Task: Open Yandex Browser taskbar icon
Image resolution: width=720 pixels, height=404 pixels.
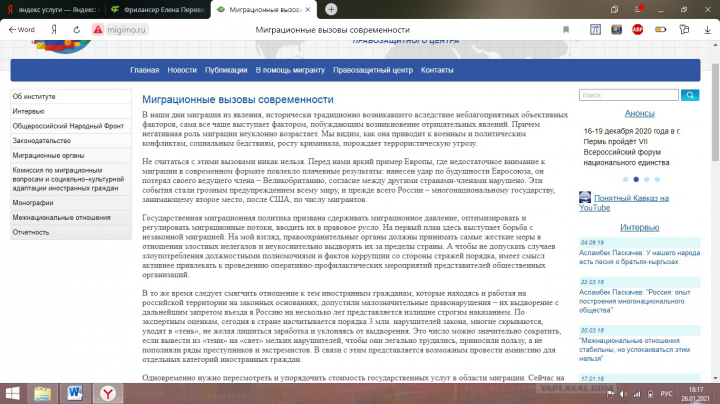Action: coord(108,393)
